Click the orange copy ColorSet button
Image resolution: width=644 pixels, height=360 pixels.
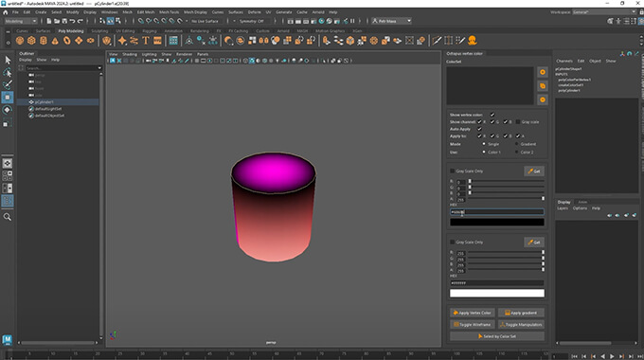[x=543, y=86]
